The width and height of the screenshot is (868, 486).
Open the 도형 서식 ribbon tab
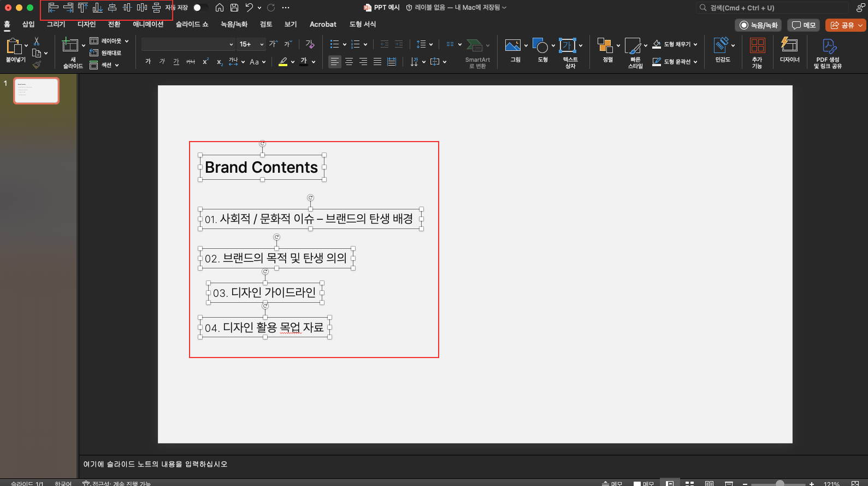(x=363, y=24)
